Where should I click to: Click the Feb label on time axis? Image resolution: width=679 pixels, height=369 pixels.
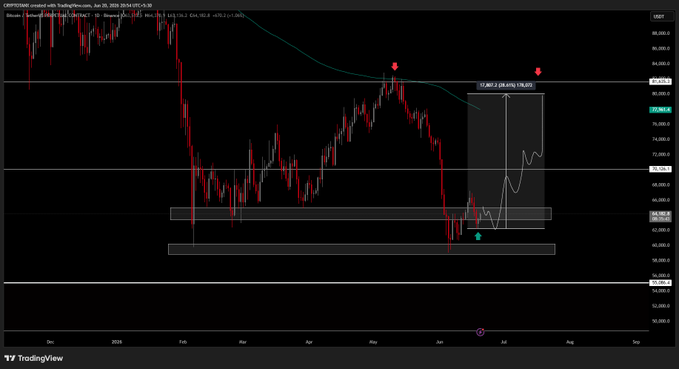[x=183, y=342]
